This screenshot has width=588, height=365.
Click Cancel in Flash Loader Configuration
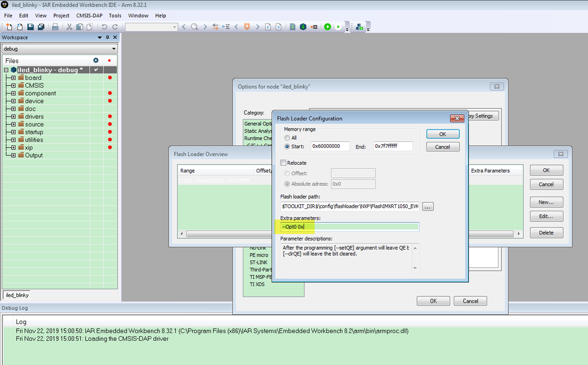tap(442, 147)
